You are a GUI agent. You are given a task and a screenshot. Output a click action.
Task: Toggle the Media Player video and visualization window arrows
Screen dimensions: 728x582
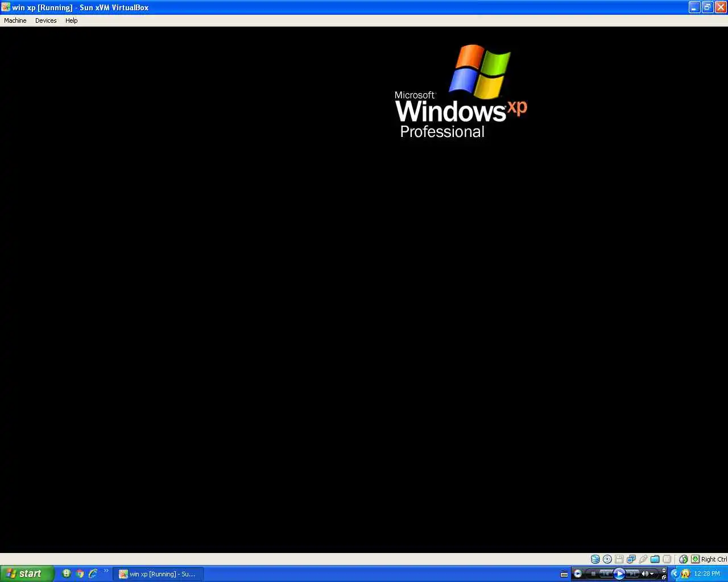pyautogui.click(x=664, y=570)
